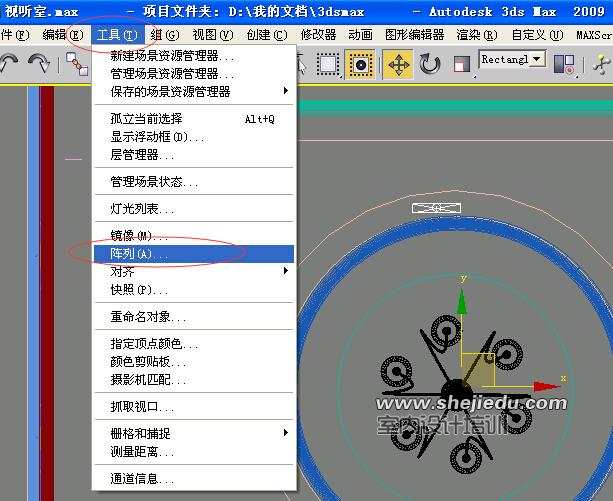Choose 测量距离 menu entry
Screen dimensions: 613x501
[194, 452]
